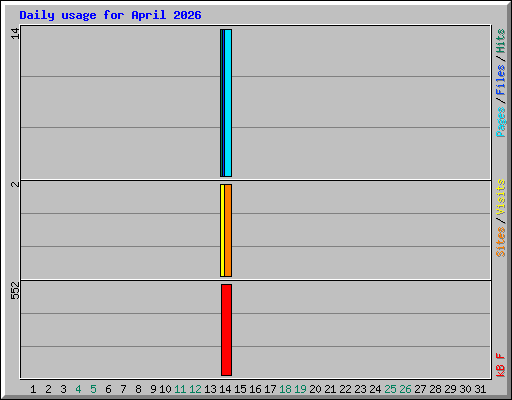Click the 'Hits' legend label
The image size is (512, 400).
(x=501, y=41)
